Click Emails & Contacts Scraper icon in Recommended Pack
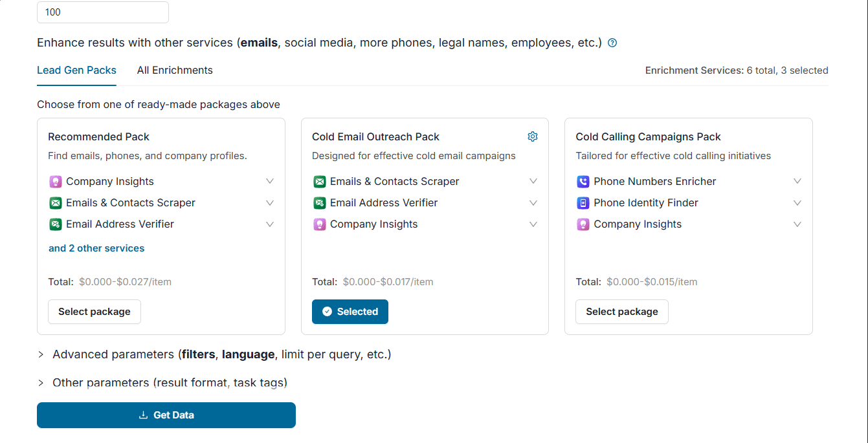Image resolution: width=868 pixels, height=443 pixels. [x=56, y=203]
